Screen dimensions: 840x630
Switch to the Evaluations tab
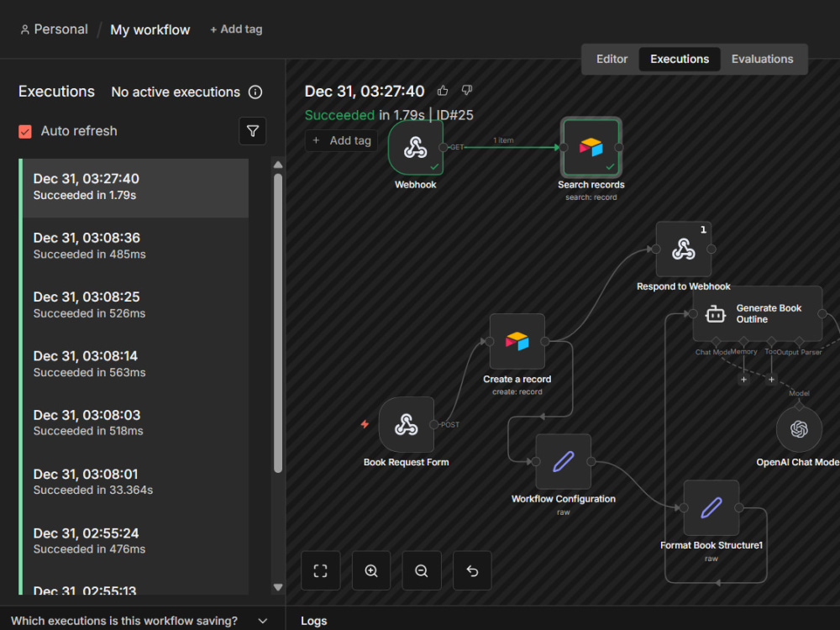click(763, 59)
